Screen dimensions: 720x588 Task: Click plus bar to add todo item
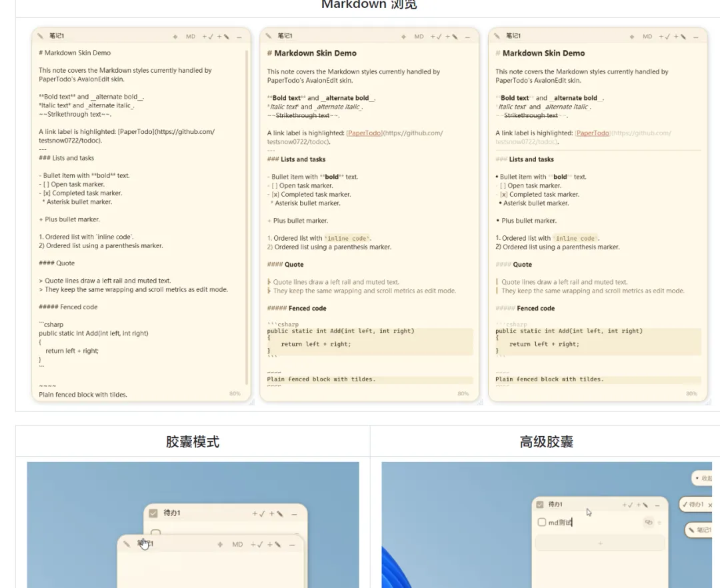coord(600,543)
